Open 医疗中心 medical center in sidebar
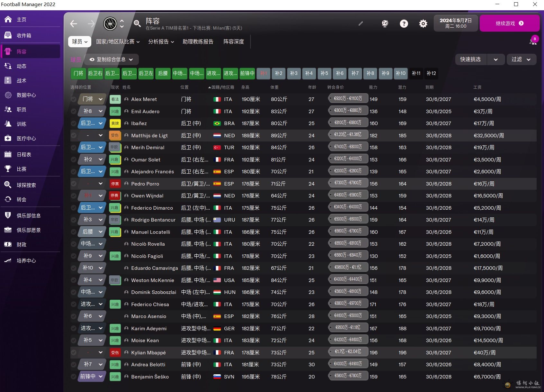 26,138
